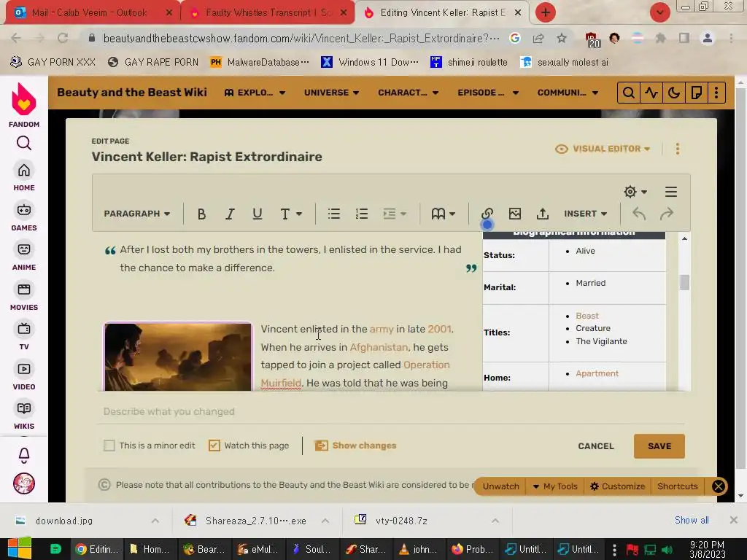Open the Episodes menu
The width and height of the screenshot is (747, 560).
488,93
